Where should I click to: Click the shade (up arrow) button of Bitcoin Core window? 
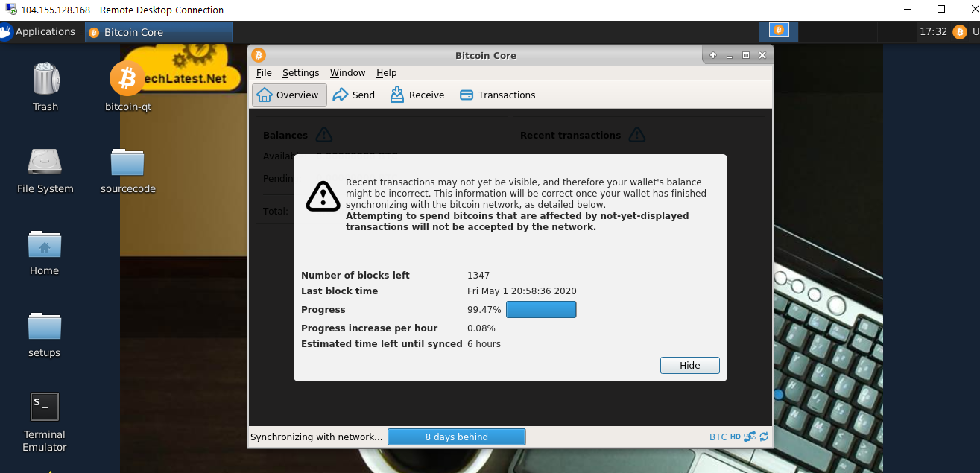pos(713,55)
